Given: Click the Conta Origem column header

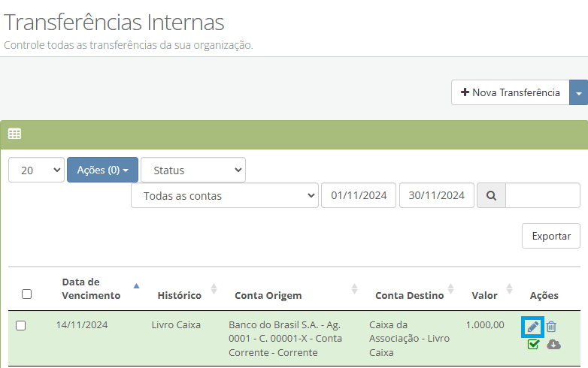Looking at the screenshot, I should click(268, 295).
